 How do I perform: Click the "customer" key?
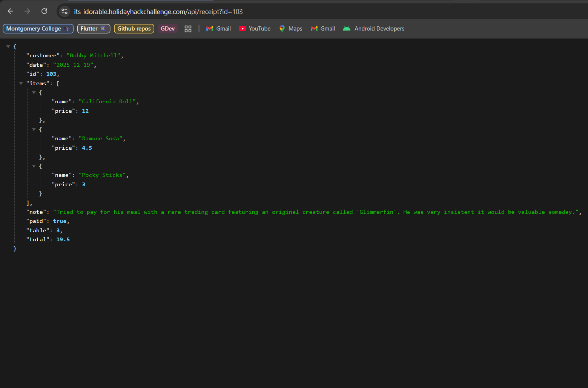pyautogui.click(x=43, y=55)
